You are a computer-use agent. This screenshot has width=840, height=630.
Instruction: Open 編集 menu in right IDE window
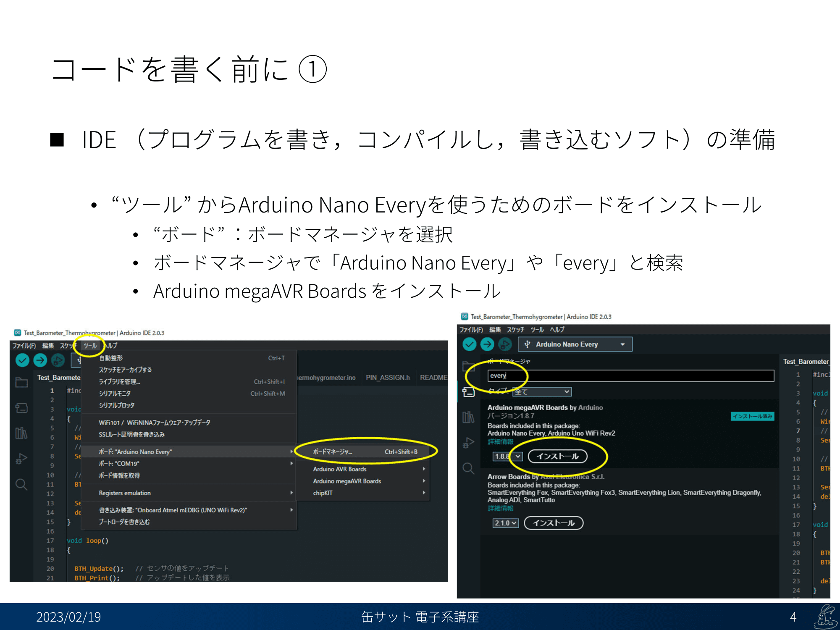(495, 330)
